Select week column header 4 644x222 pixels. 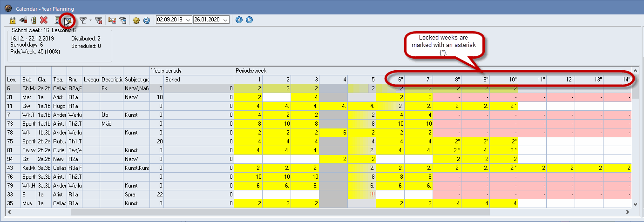[333, 80]
